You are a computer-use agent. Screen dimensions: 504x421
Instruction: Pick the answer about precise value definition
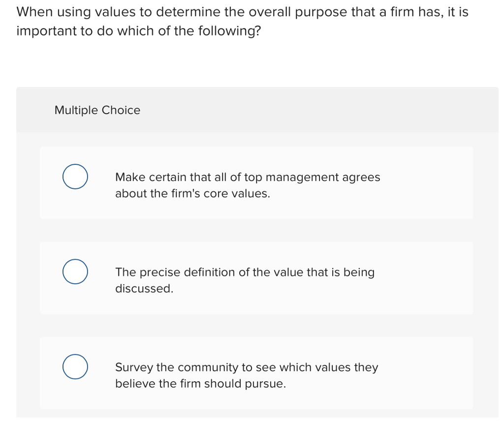pos(245,280)
